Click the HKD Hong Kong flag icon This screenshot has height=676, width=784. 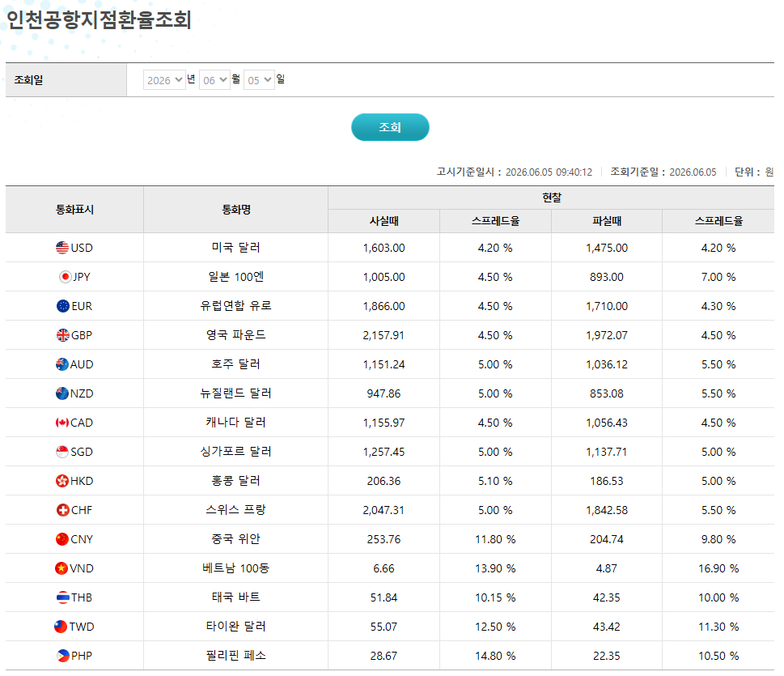62,481
